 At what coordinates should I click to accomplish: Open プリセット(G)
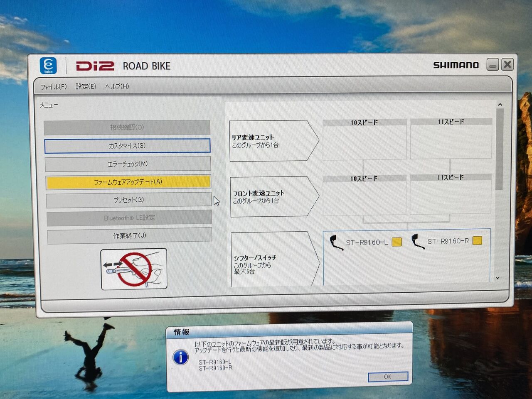(x=129, y=200)
